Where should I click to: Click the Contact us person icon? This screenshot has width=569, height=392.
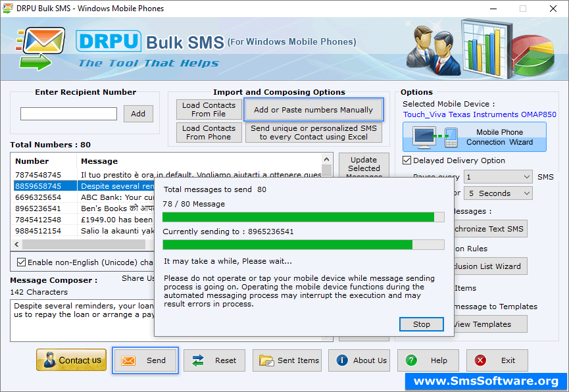(x=49, y=360)
